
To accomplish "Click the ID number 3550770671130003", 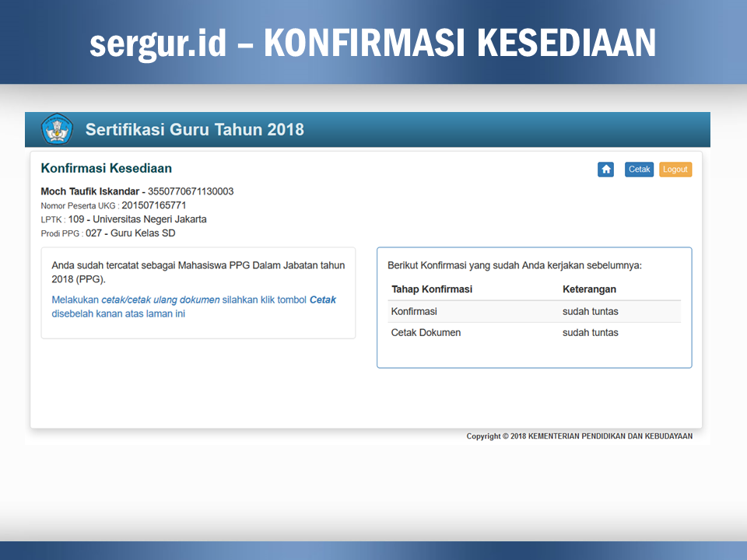I will coord(191,191).
